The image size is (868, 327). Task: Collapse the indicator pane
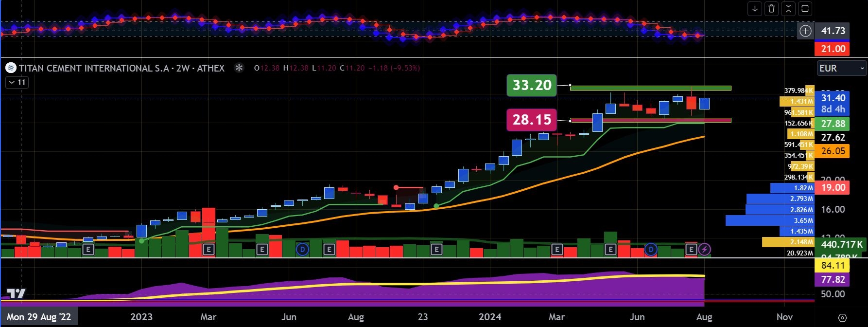788,9
